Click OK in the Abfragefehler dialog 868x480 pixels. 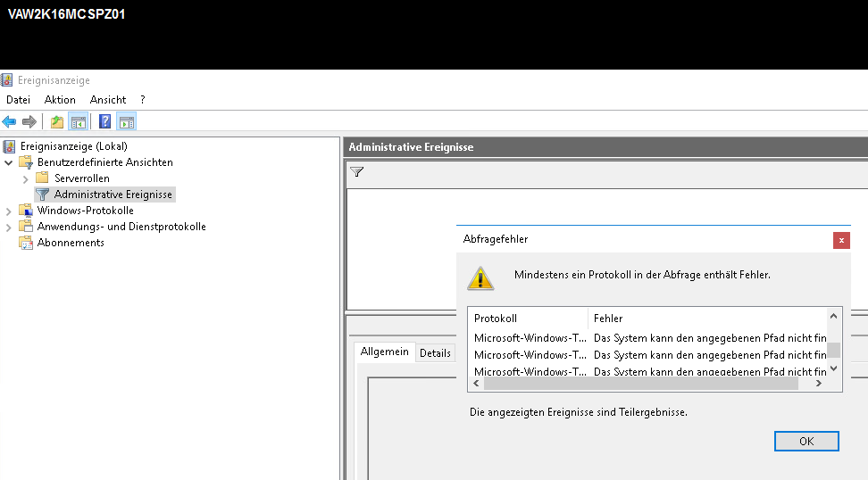coord(806,442)
